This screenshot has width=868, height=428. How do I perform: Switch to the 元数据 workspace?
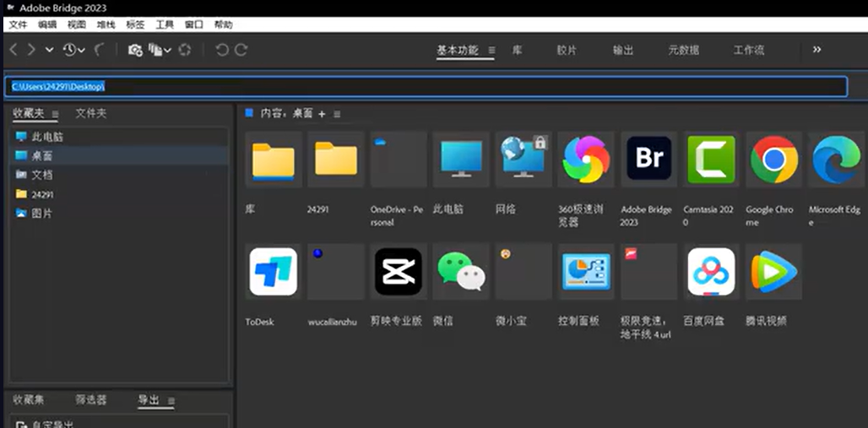pyautogui.click(x=683, y=50)
